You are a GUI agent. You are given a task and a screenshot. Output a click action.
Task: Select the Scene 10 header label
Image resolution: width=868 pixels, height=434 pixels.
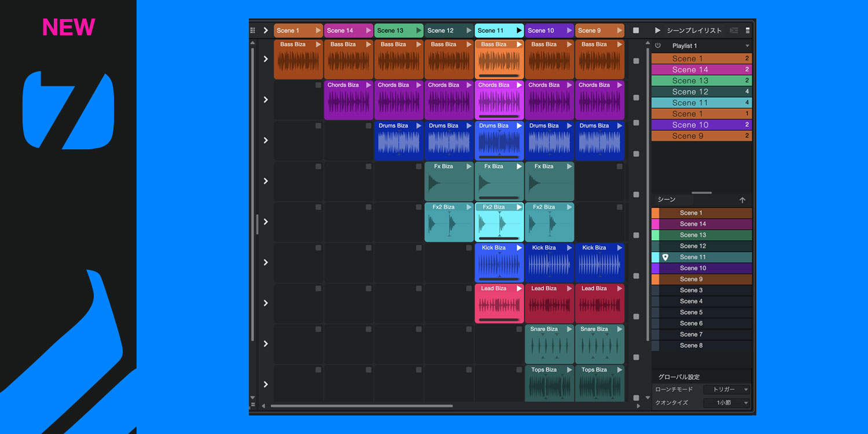point(540,31)
